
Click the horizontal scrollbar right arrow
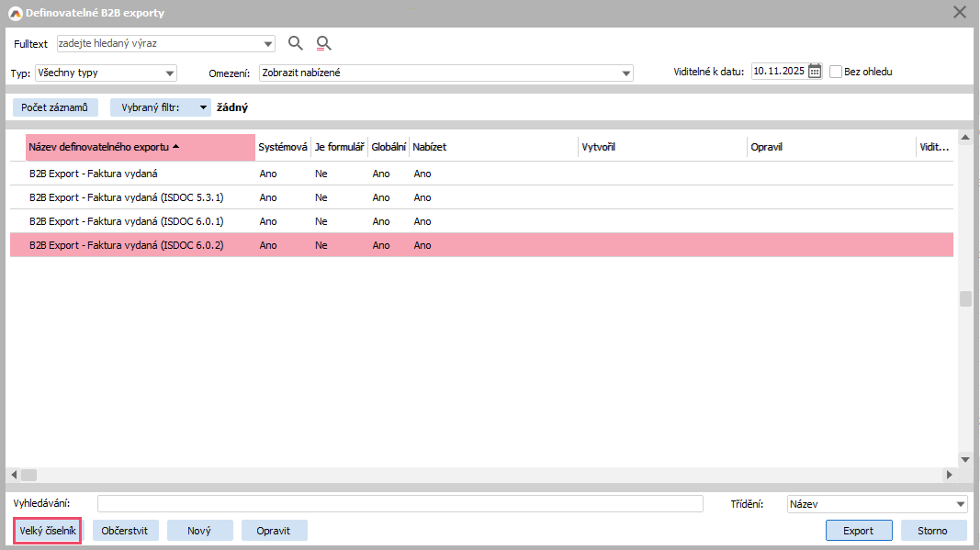[950, 475]
